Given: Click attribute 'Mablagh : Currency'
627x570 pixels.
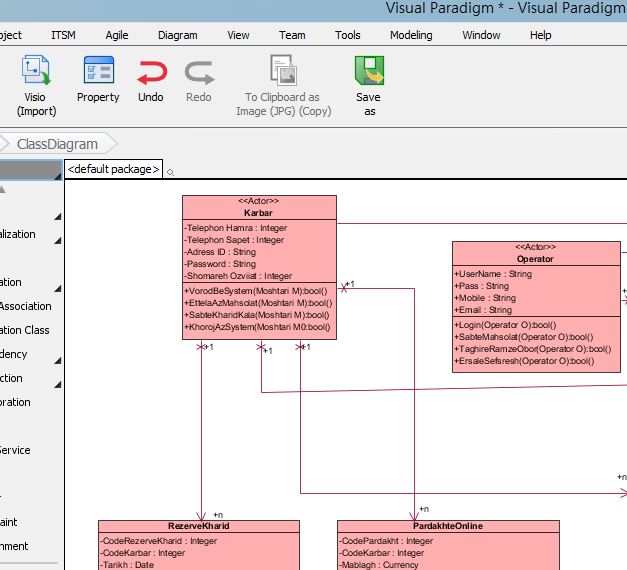Looking at the screenshot, I should [379, 565].
